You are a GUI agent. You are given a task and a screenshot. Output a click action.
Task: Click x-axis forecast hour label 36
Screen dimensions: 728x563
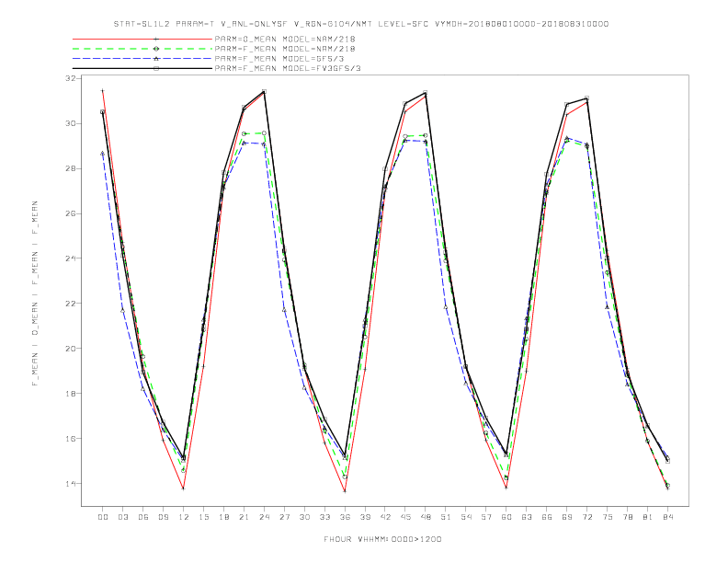[x=345, y=517]
